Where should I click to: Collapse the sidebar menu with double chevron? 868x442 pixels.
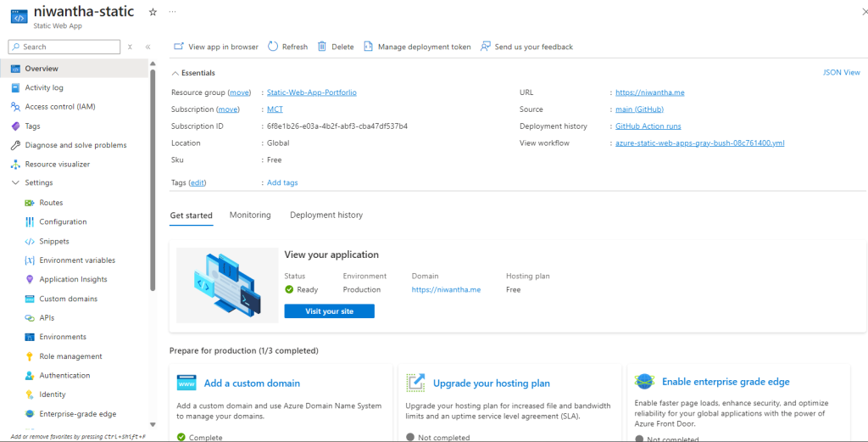tap(147, 48)
